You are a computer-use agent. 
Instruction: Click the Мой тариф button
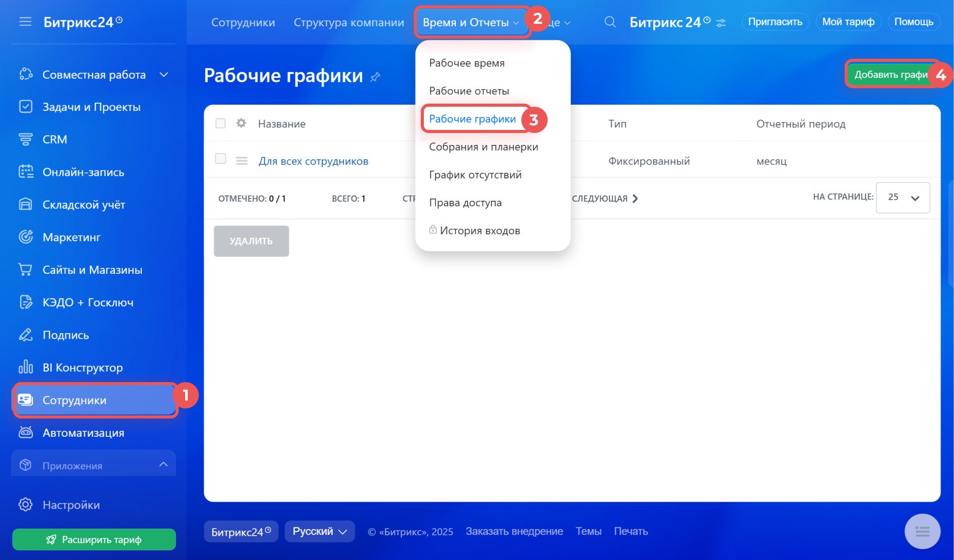(x=848, y=22)
